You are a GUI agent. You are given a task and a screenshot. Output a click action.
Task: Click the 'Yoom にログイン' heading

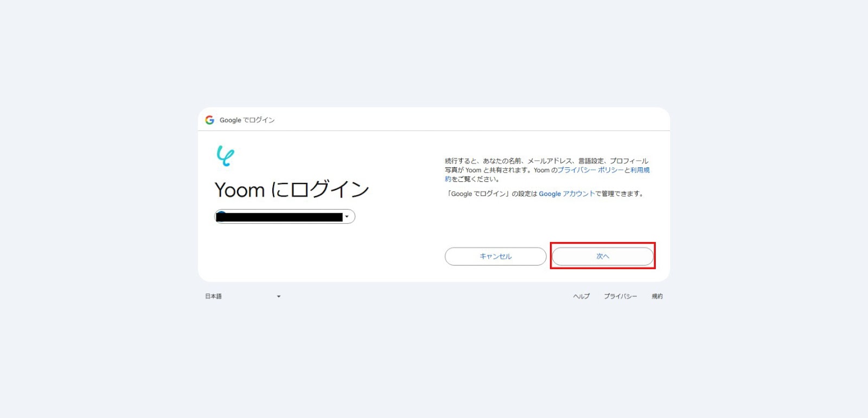coord(292,189)
